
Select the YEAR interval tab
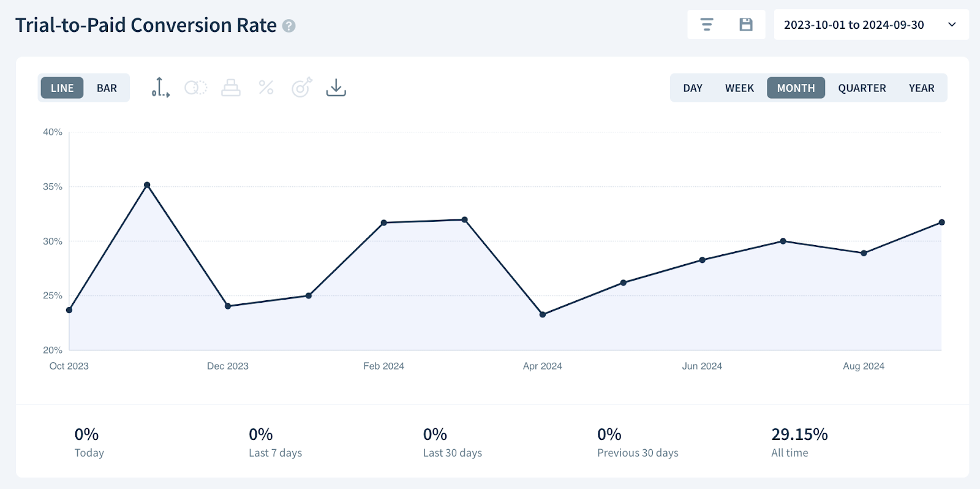pyautogui.click(x=921, y=88)
